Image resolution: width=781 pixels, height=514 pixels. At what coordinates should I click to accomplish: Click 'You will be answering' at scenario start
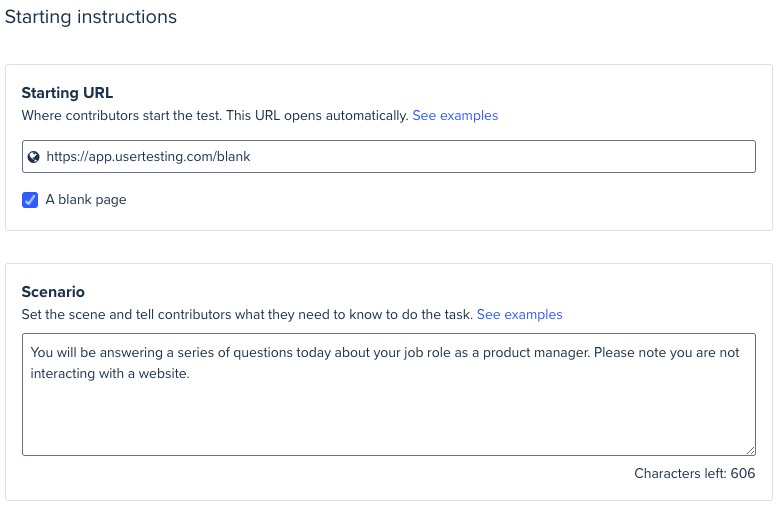click(97, 353)
